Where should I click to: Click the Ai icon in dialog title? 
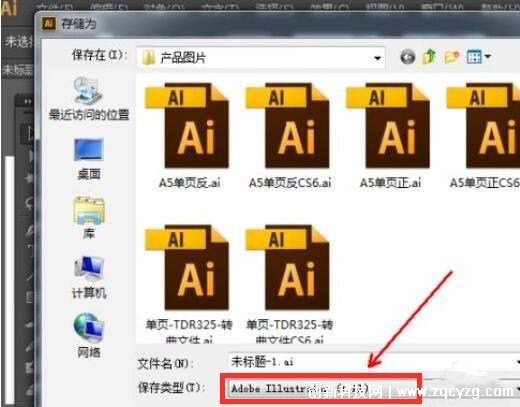(48, 23)
